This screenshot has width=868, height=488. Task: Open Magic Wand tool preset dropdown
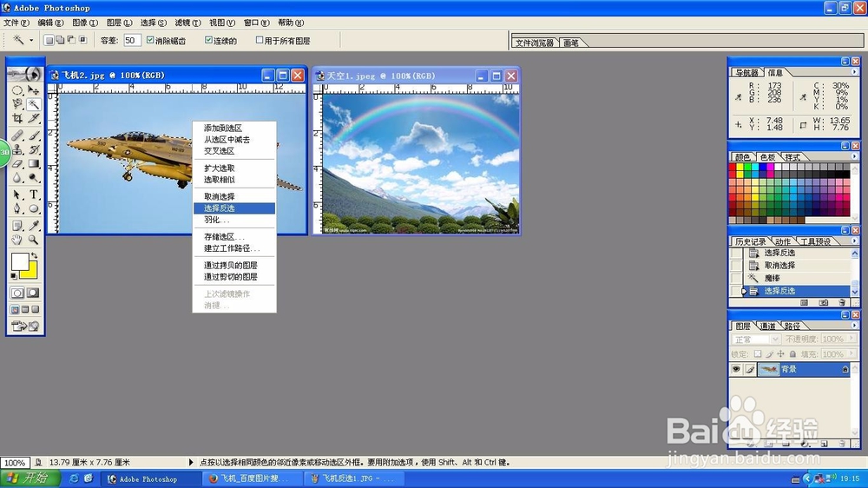[31, 40]
